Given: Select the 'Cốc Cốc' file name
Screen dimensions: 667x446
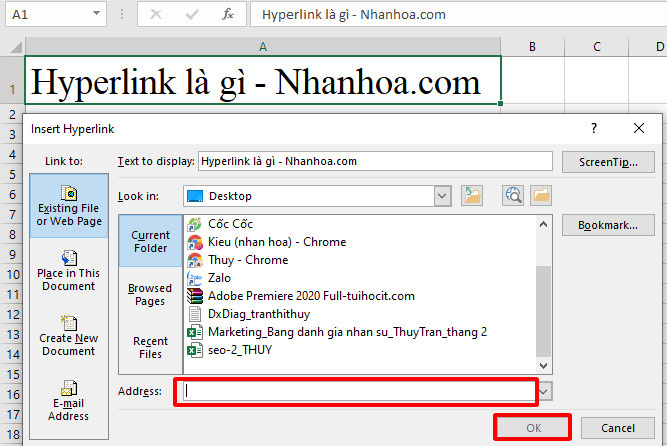Looking at the screenshot, I should pyautogui.click(x=230, y=224).
